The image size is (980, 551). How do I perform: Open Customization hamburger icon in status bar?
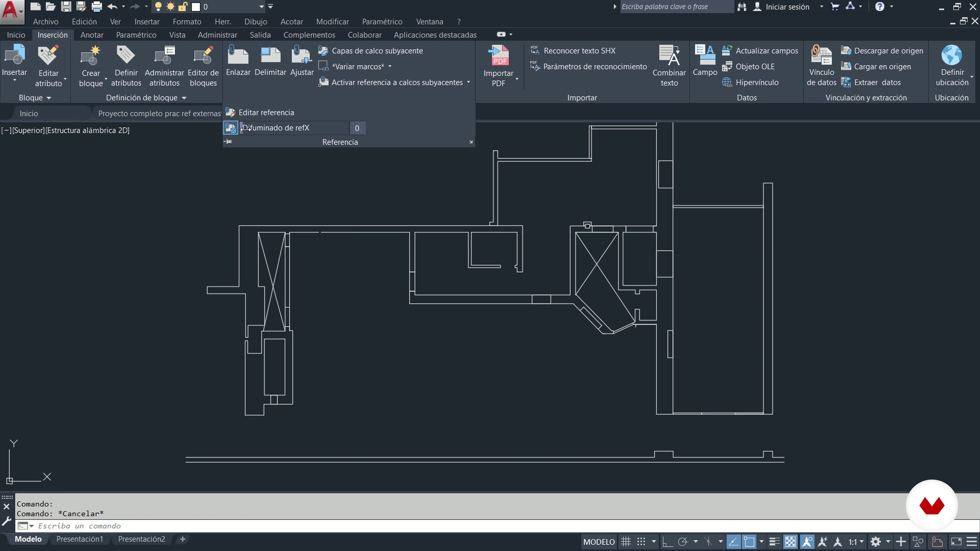(x=972, y=542)
